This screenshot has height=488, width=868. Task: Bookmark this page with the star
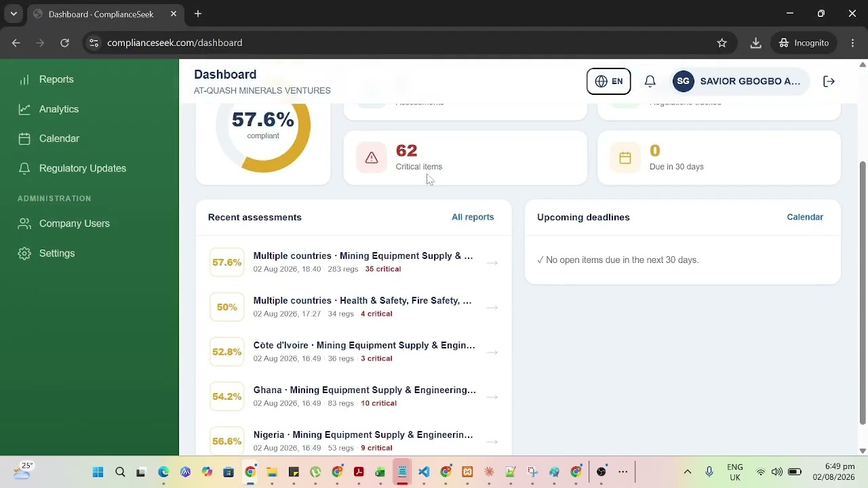[722, 43]
